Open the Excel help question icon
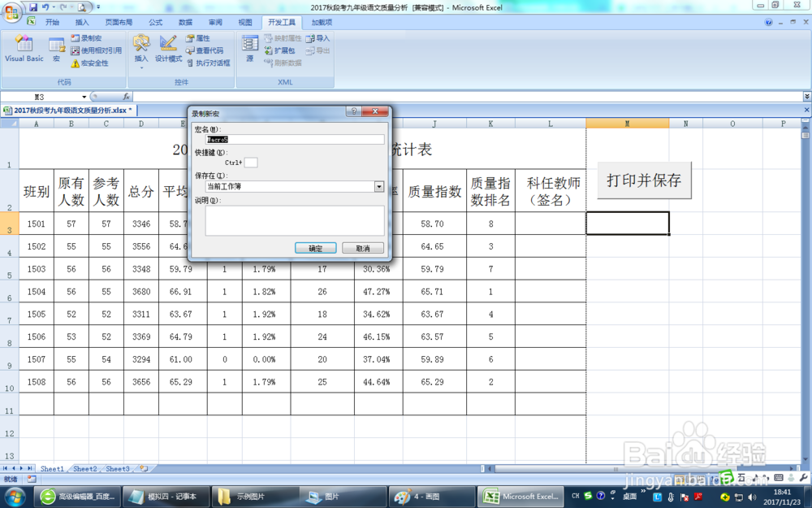The width and height of the screenshot is (812, 508). [768, 22]
